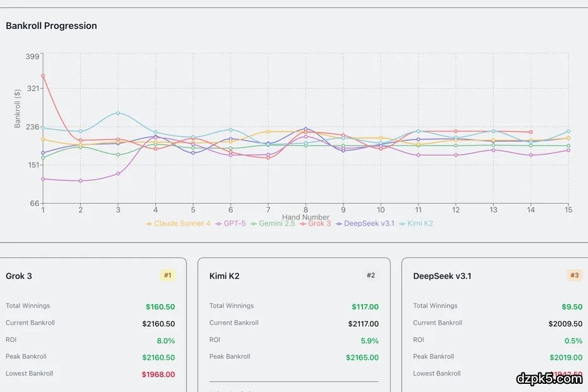588x392 pixels.
Task: Click the #2 rank badge
Action: (x=371, y=275)
